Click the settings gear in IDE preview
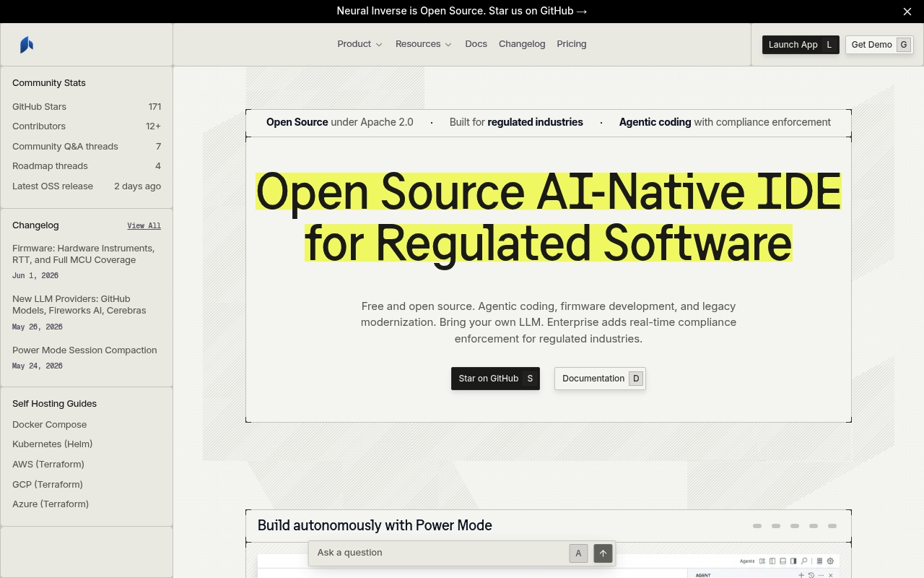Screen dimensions: 924x578 pyautogui.click(x=830, y=561)
